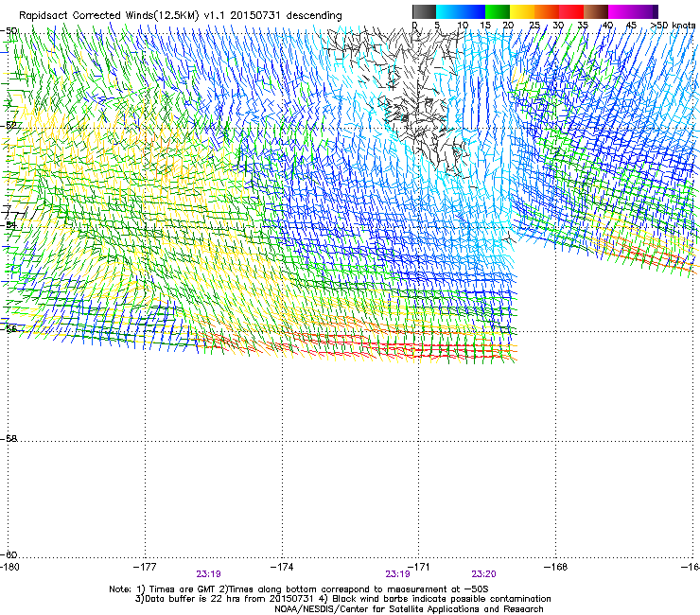The height and width of the screenshot is (615, 700).
Task: Click the 23:19 time label between -177 and -174
Action: pyautogui.click(x=208, y=574)
